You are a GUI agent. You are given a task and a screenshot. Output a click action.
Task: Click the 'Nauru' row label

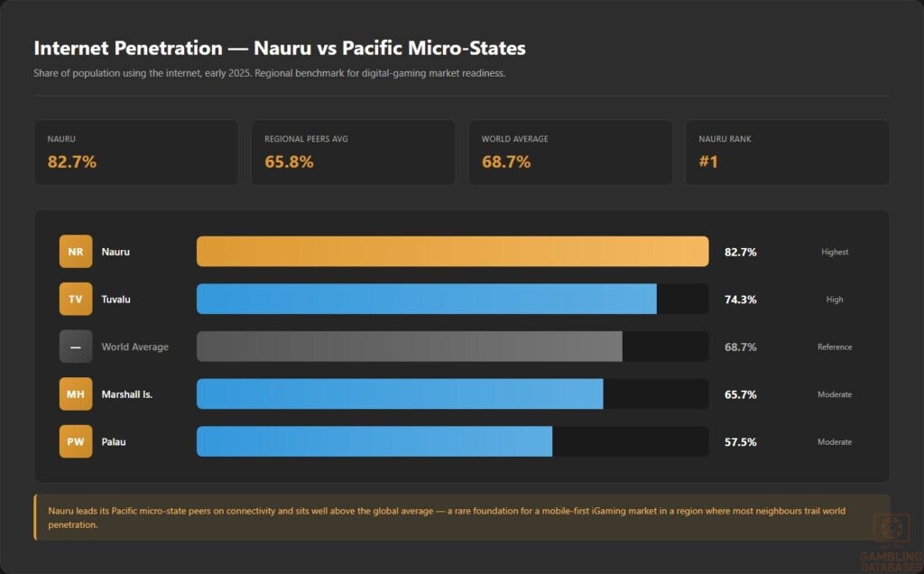(x=115, y=252)
